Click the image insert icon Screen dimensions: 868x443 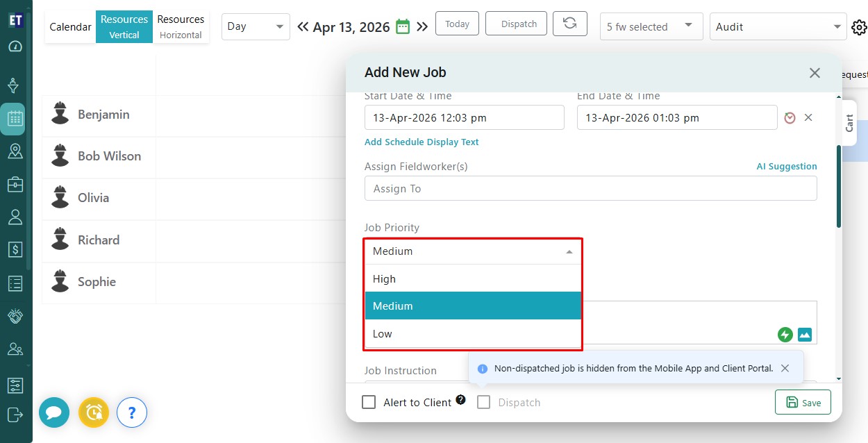click(805, 335)
